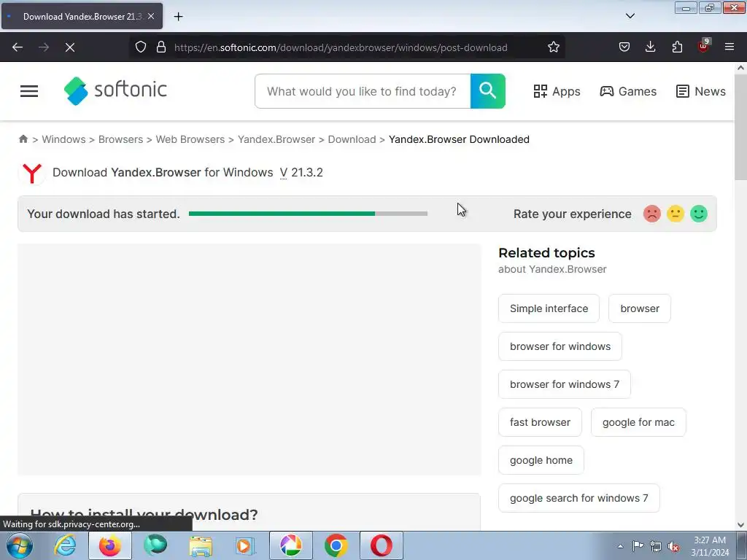Open Firefox downloads panel
Viewport: 747px width, 560px height.
pyautogui.click(x=650, y=47)
